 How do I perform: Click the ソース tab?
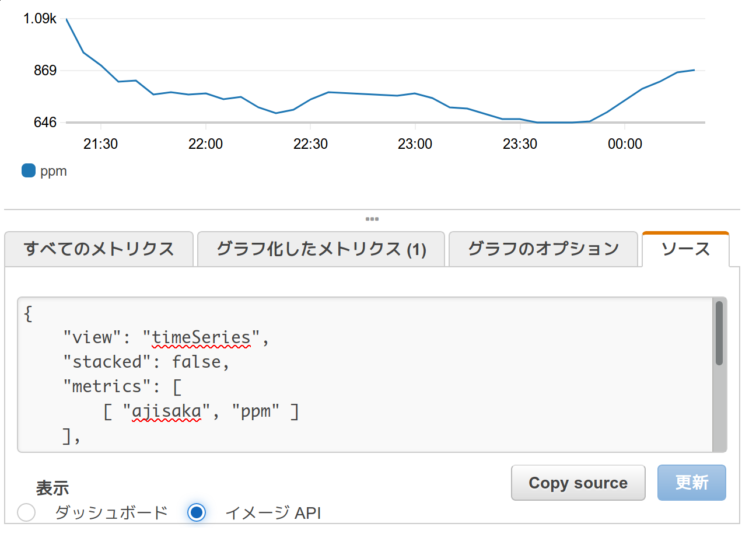(x=685, y=249)
